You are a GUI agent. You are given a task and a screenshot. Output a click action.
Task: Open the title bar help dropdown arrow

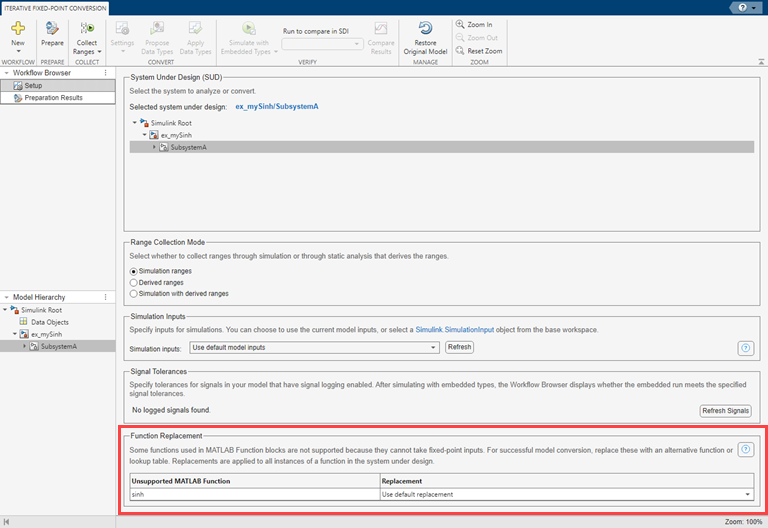coord(753,8)
